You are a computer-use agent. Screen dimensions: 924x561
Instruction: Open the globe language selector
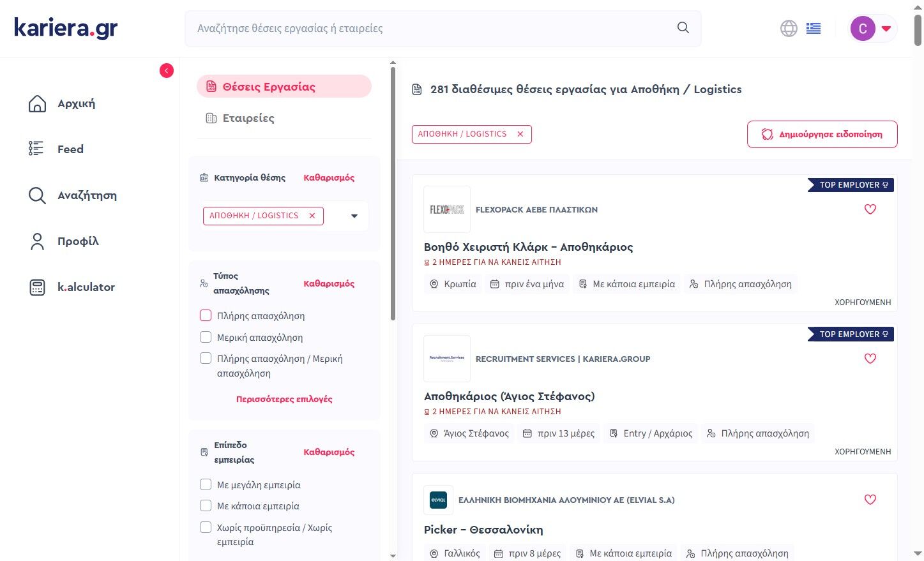pos(789,28)
